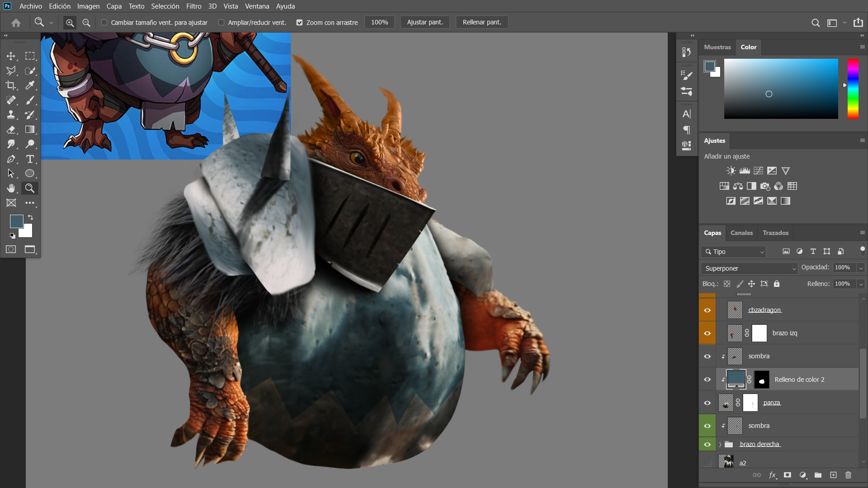This screenshot has width=868, height=488.
Task: Open the Color panel menu
Action: pos(862,47)
